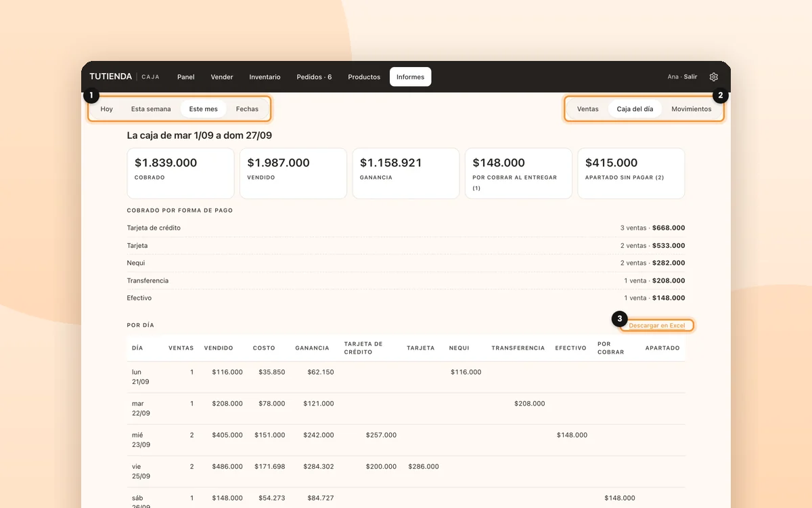Click the GANANCIA column header

point(312,348)
